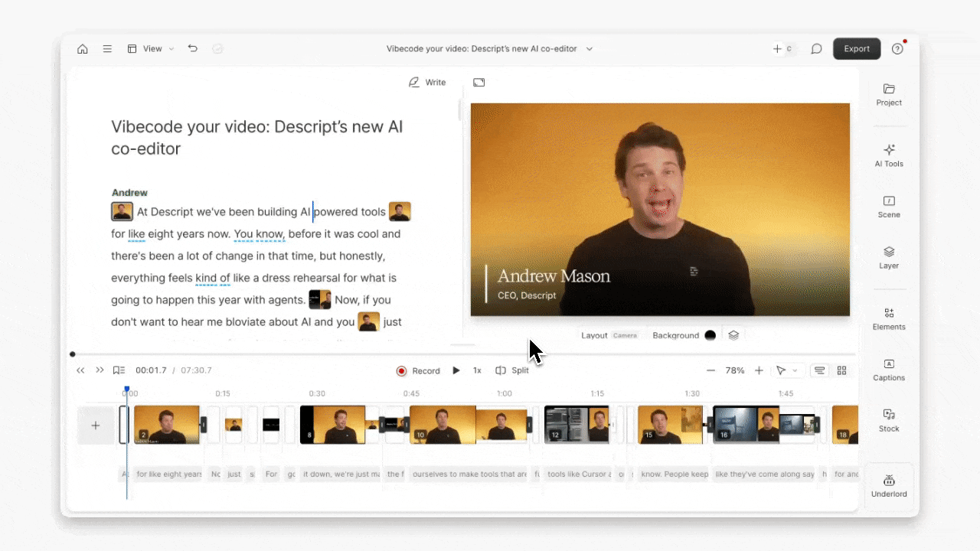Select the 'Andrew Mason' lower-third title
Viewport: 980px width, 551px height.
tap(554, 276)
